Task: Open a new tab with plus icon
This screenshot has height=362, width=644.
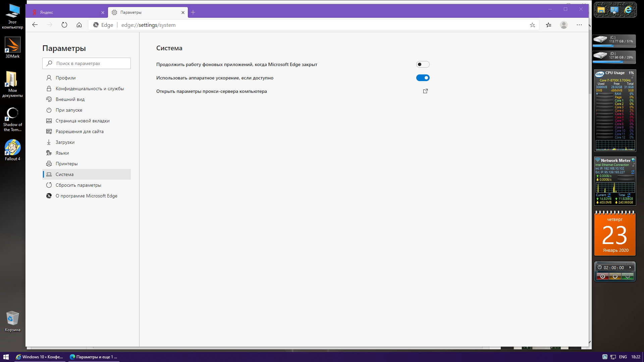Action: point(193,12)
